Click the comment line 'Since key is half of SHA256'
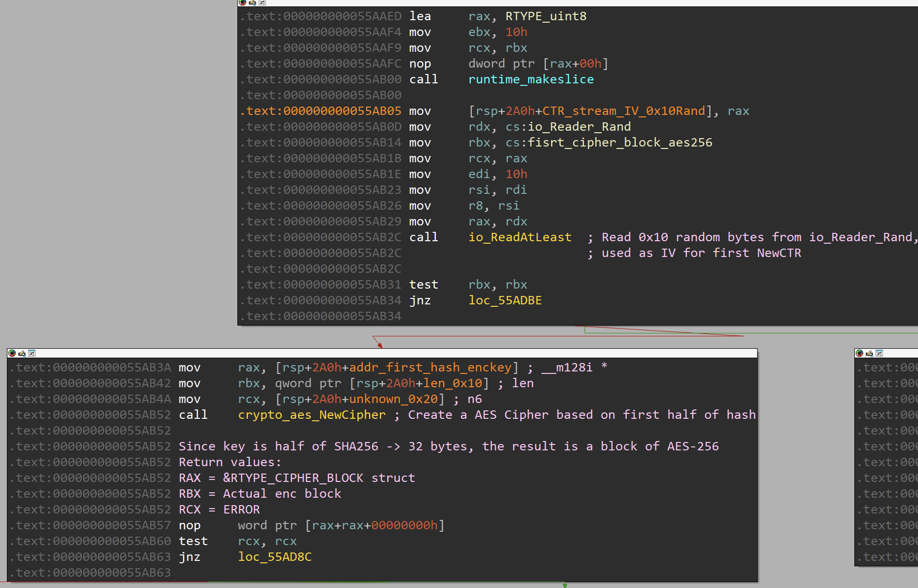 [449, 446]
